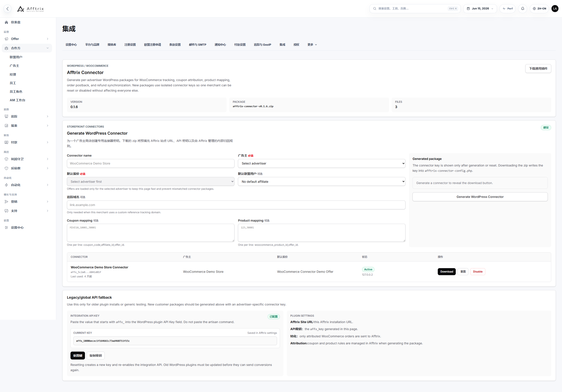The width and height of the screenshot is (562, 392).
Task: Click the 设置中心 sliders icon
Action: 6,228
